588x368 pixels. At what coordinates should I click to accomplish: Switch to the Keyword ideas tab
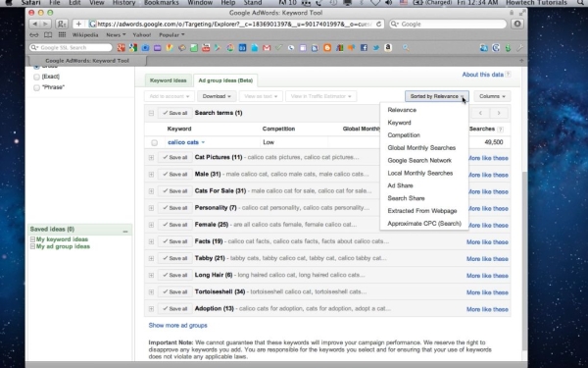pyautogui.click(x=168, y=80)
